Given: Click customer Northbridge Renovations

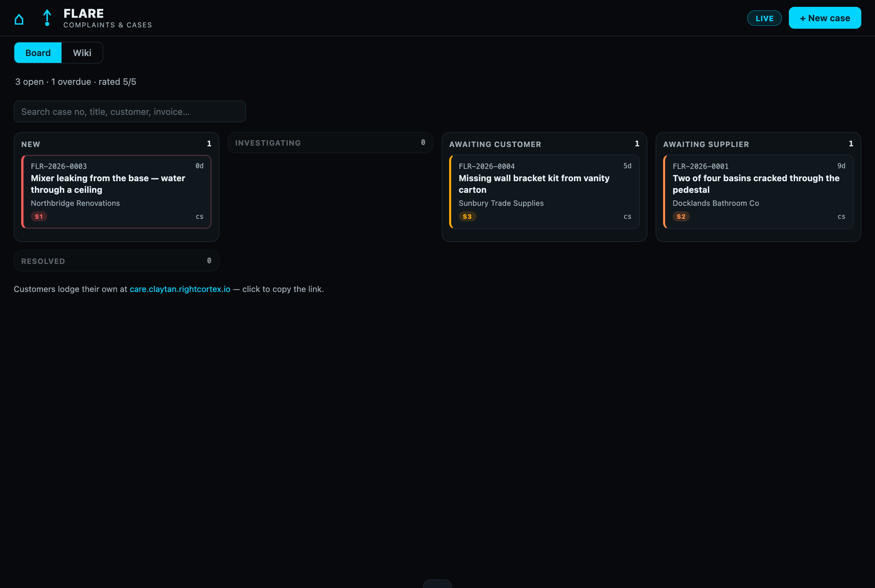Looking at the screenshot, I should pyautogui.click(x=75, y=203).
